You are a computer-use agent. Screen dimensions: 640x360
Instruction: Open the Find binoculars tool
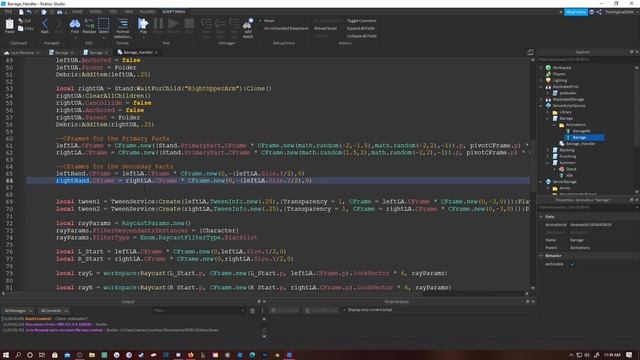75,25
